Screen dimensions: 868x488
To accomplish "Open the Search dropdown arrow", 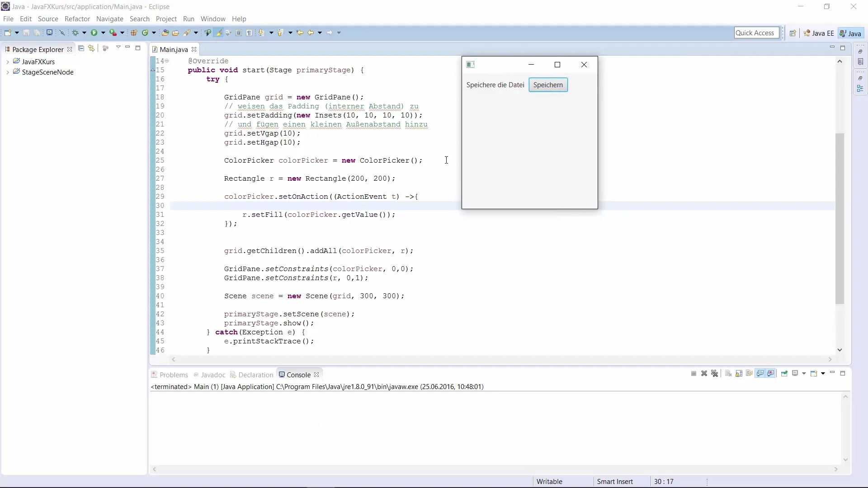I will 196,33.
